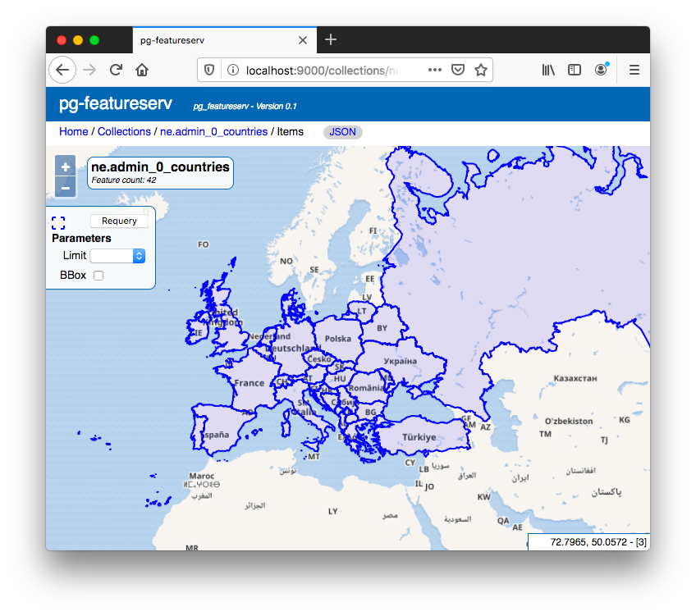Open a new tab with the '+' button
The image size is (696, 616).
(x=331, y=39)
